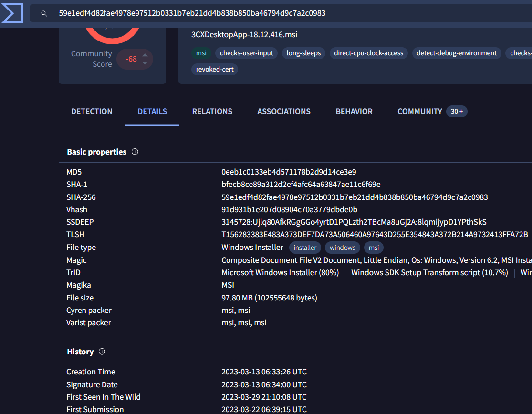
Task: Click the First Seen In The Wild timestamp
Action: tap(264, 397)
